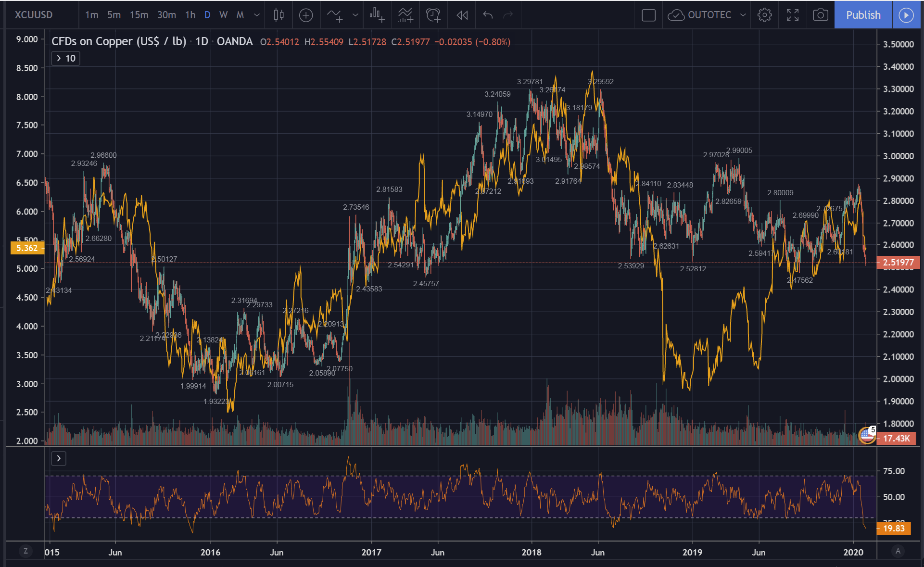Screen dimensions: 924x567
Task: Open the indicator templates icon
Action: click(x=405, y=15)
